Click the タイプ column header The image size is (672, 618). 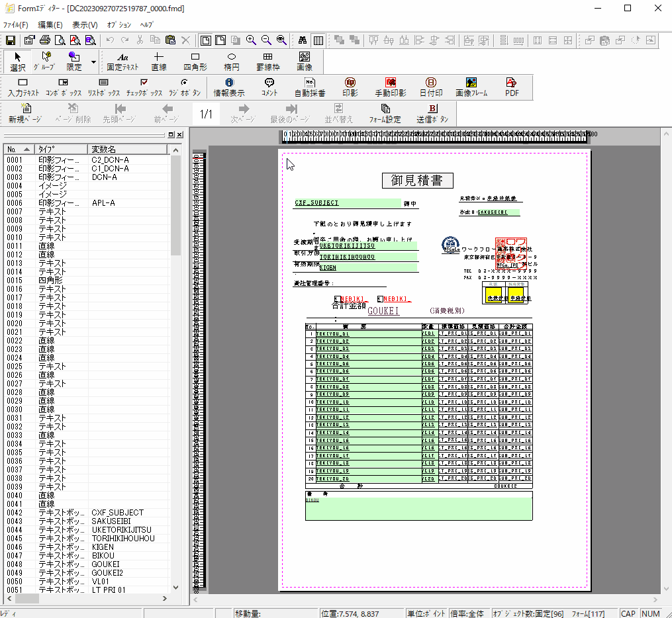tap(61, 149)
